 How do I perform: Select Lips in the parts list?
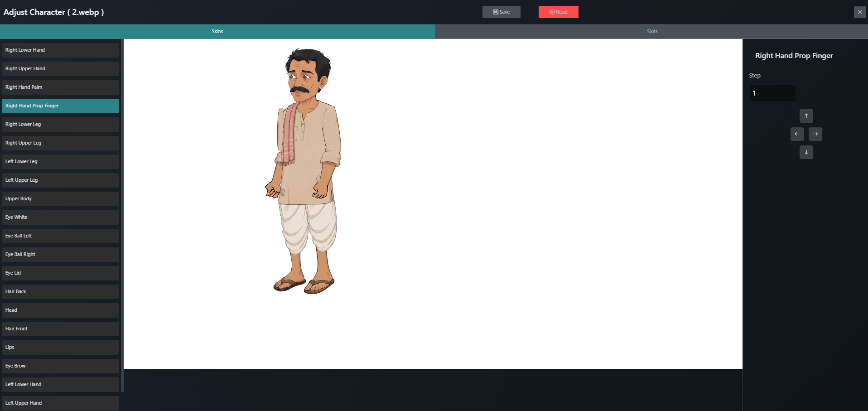[x=60, y=348]
